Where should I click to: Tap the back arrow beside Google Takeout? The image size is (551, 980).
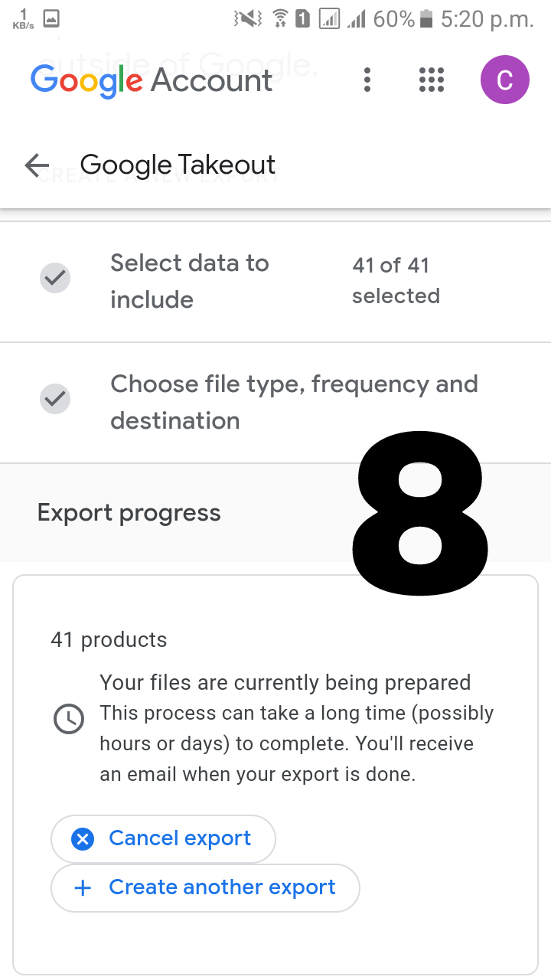37,165
